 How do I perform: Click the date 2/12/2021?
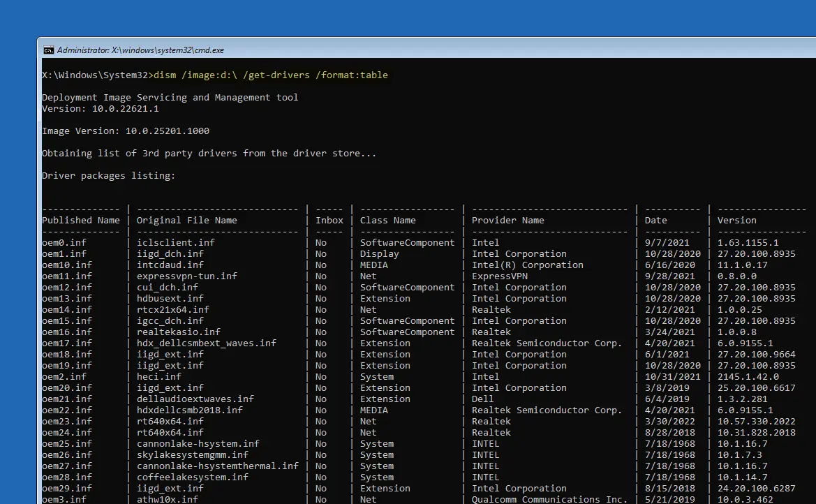pos(669,310)
